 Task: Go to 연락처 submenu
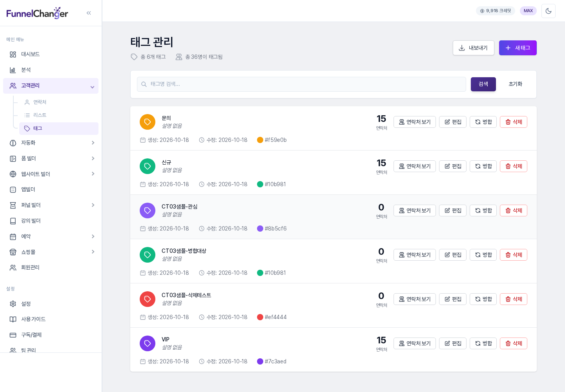[59, 102]
